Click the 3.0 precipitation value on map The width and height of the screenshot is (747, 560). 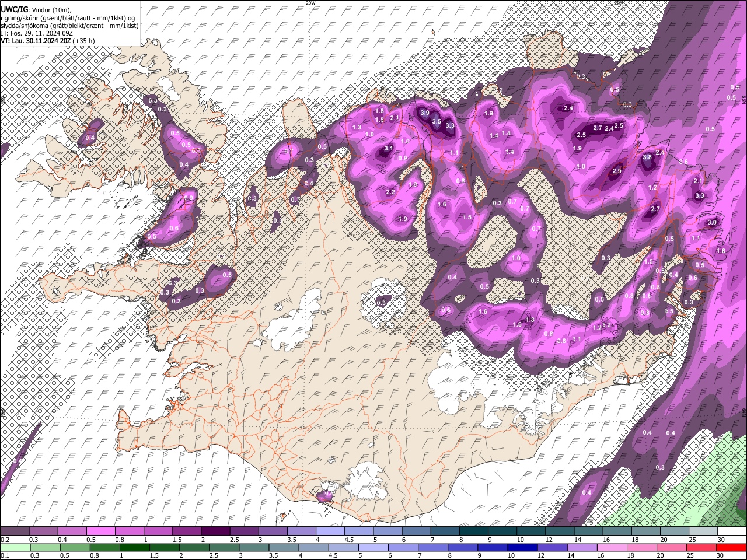pyautogui.click(x=712, y=223)
